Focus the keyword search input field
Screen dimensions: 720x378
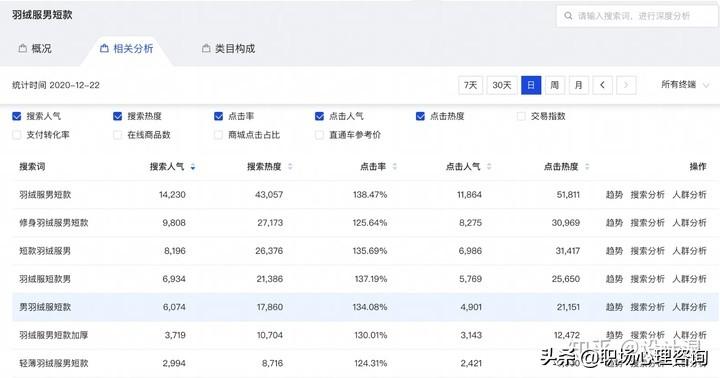pos(636,16)
